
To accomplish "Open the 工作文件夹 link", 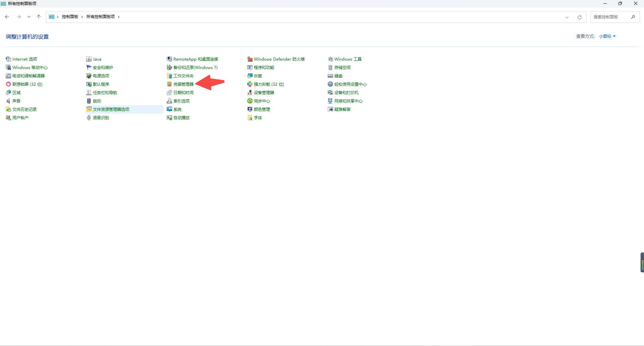I will click(183, 76).
